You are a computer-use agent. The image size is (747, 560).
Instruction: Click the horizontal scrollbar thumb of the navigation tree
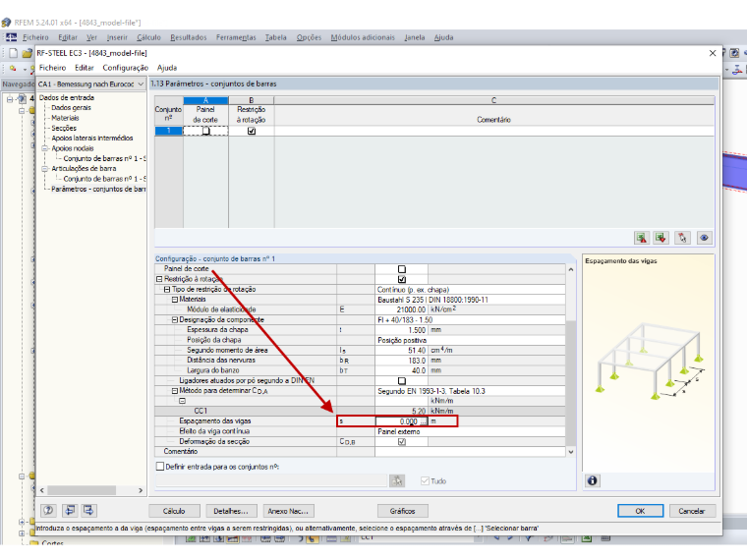pos(82,490)
